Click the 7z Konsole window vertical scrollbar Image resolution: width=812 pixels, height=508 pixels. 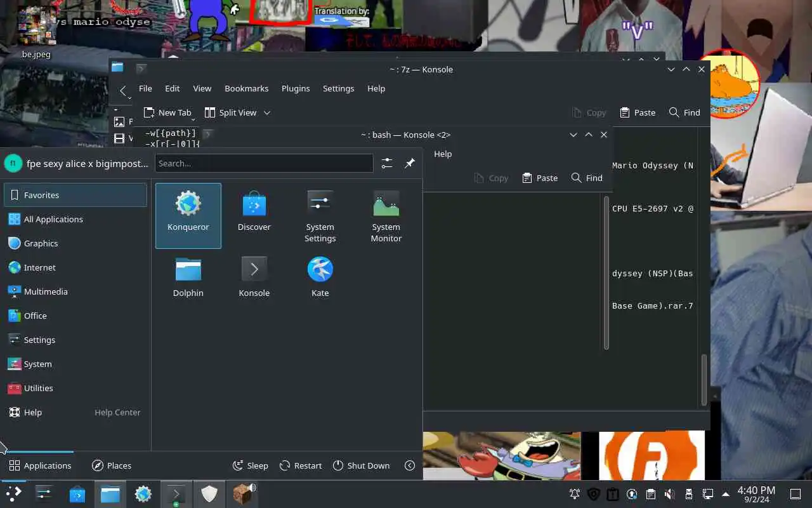pos(704,380)
